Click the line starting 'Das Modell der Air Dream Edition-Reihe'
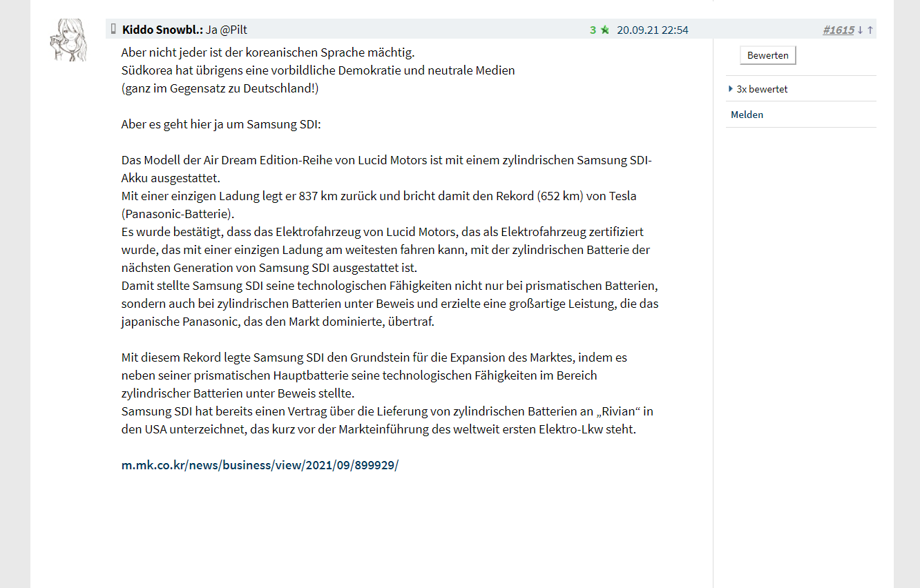 [387, 160]
